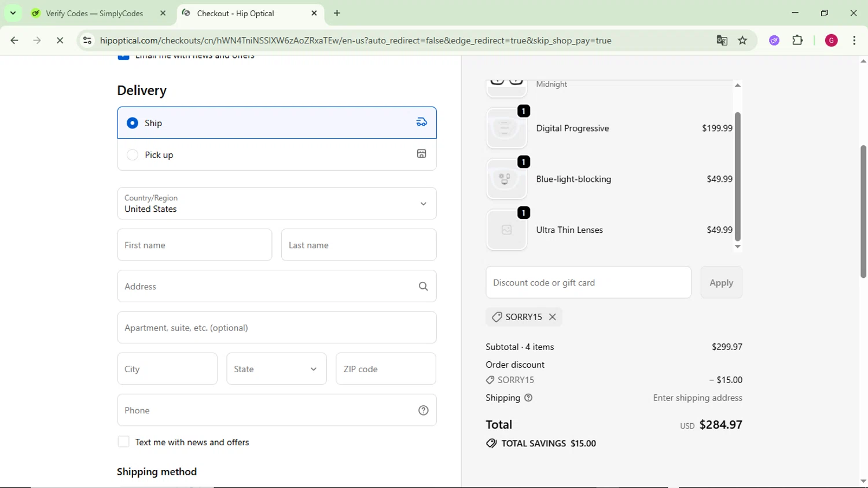The width and height of the screenshot is (868, 488).
Task: Open a new browser tab
Action: [337, 13]
